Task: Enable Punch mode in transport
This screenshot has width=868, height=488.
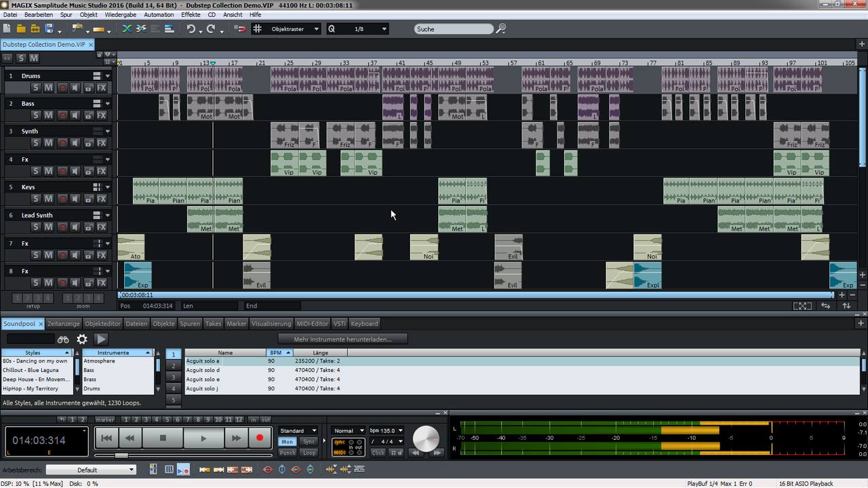Action: tap(288, 453)
